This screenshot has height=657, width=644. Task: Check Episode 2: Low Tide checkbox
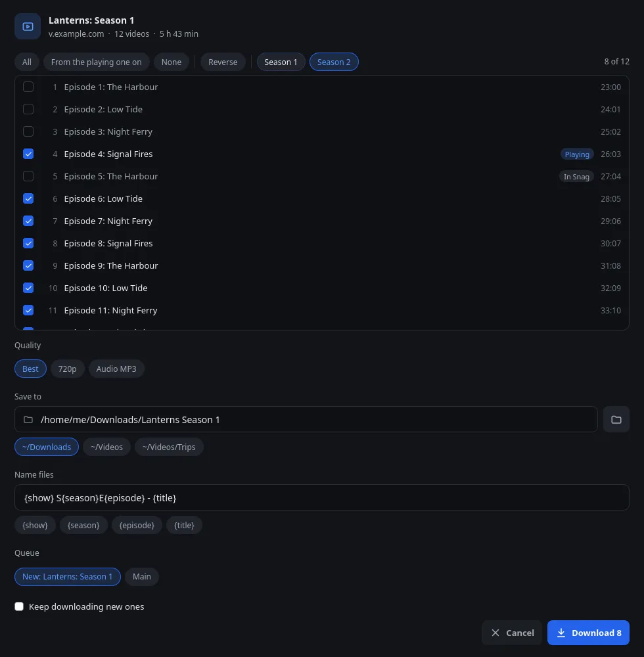point(28,109)
